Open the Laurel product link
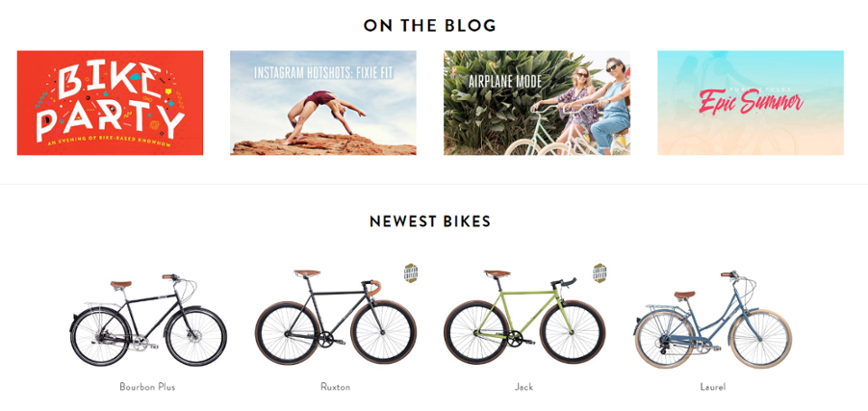 (712, 387)
